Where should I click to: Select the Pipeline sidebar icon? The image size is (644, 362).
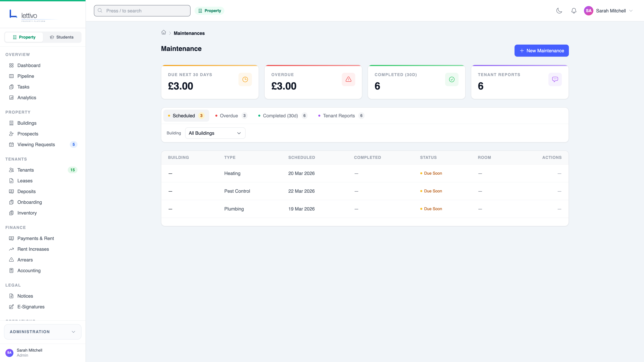[12, 76]
